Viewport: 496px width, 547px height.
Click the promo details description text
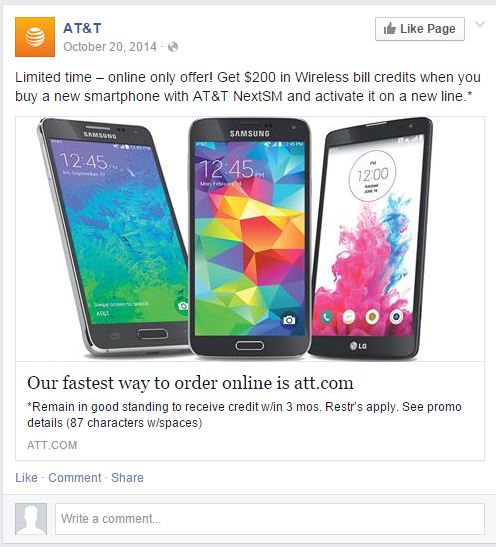245,415
